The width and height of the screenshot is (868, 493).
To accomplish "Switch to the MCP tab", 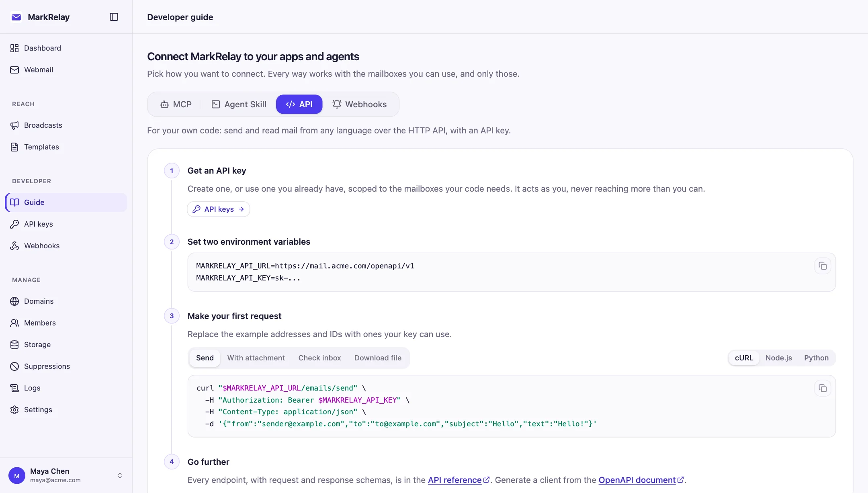I will coord(176,104).
